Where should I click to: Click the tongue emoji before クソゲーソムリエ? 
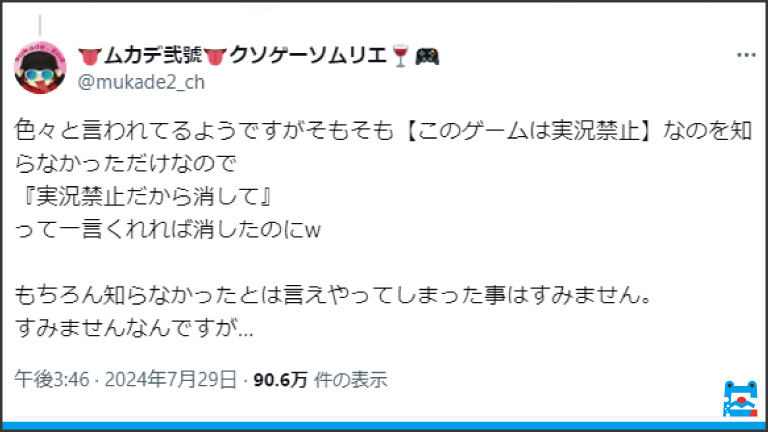pyautogui.click(x=216, y=56)
